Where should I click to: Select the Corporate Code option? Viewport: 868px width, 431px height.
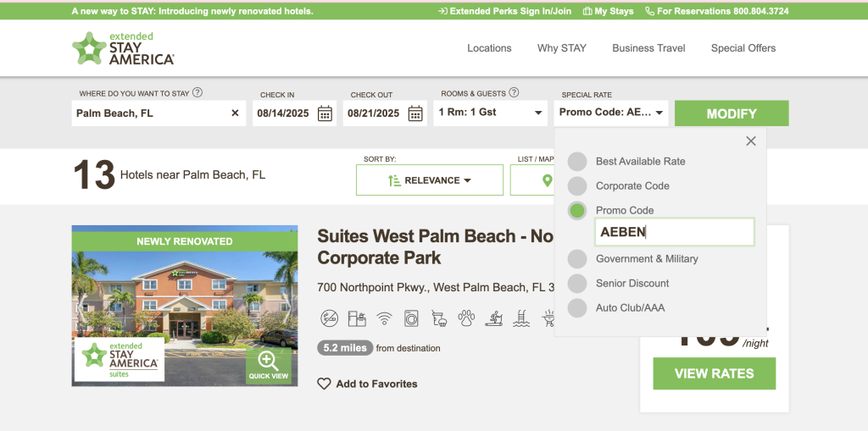576,186
